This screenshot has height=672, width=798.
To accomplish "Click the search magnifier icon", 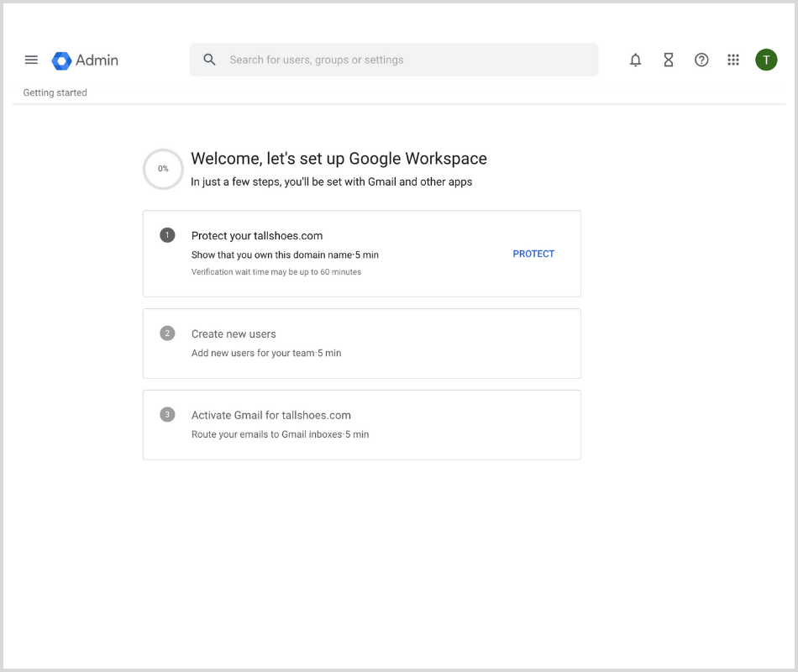I will tap(209, 60).
